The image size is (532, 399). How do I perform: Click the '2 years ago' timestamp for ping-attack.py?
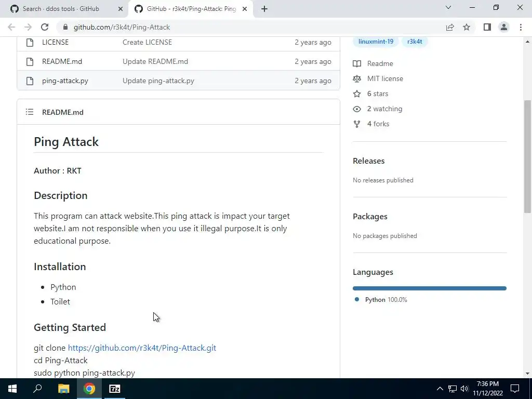tap(313, 81)
